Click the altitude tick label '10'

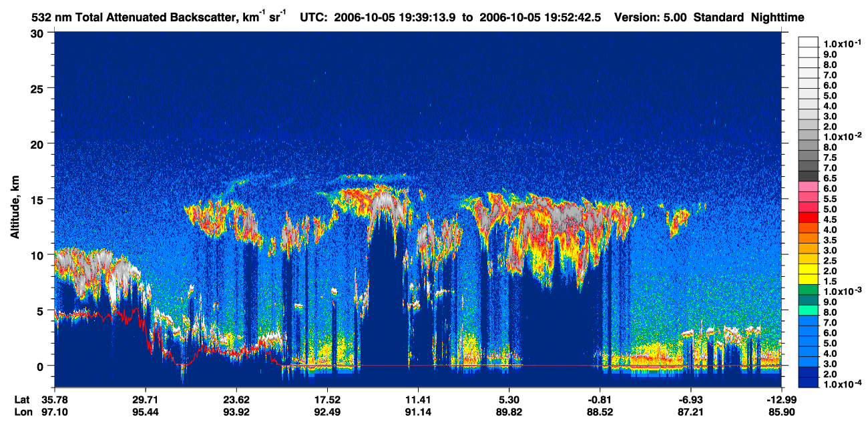(x=38, y=255)
